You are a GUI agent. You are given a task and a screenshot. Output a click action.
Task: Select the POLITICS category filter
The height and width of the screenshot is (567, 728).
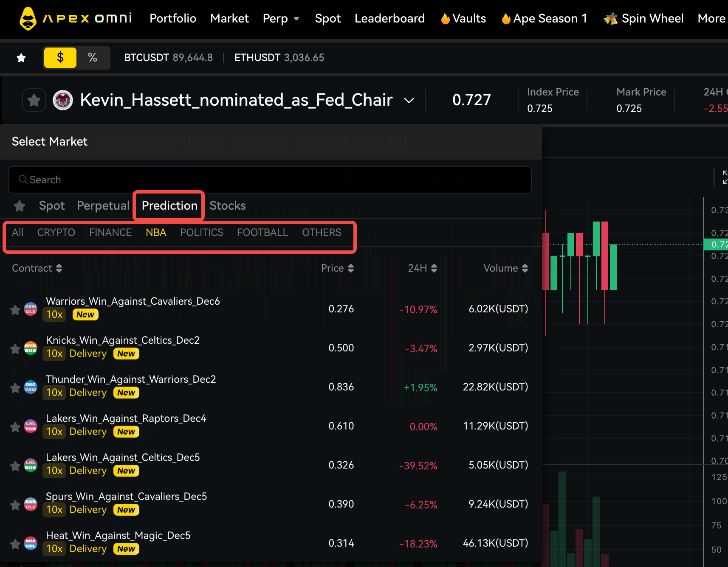201,233
